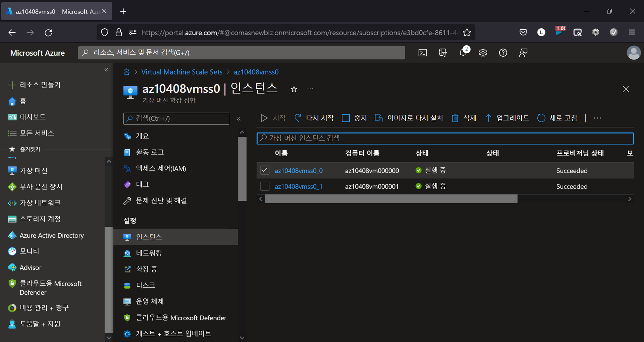Image resolution: width=644 pixels, height=342 pixels.
Task: Open Advisor in sidebar
Action: click(24, 267)
